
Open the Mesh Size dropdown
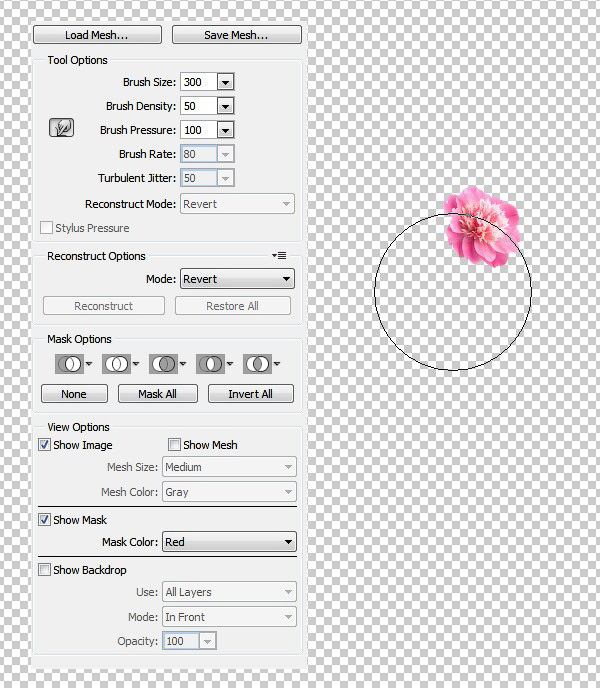tap(229, 467)
